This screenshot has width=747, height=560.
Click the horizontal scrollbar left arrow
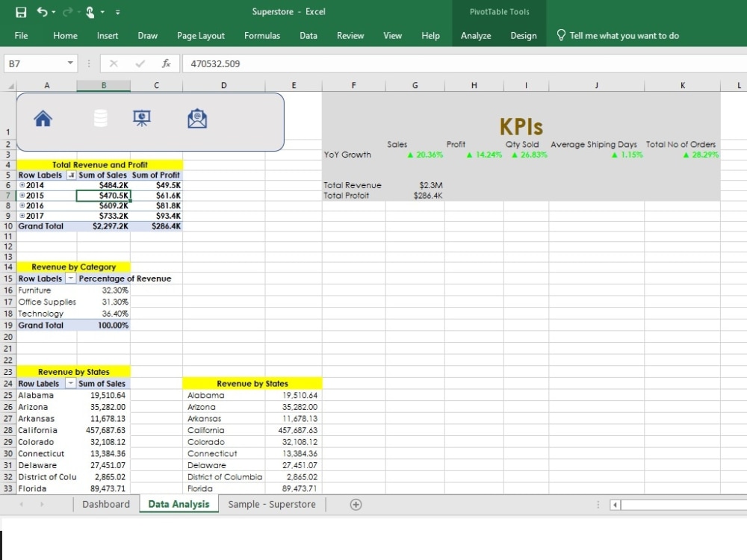pyautogui.click(x=615, y=505)
